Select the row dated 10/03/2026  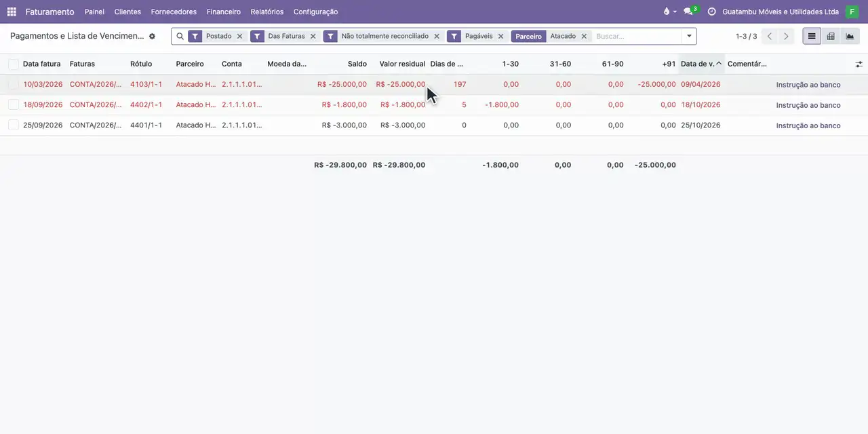(x=14, y=85)
